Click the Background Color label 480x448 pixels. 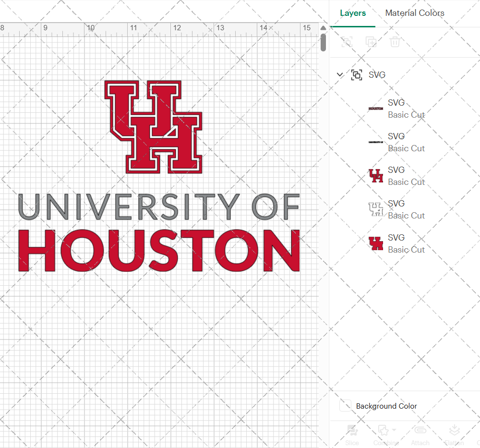point(386,406)
